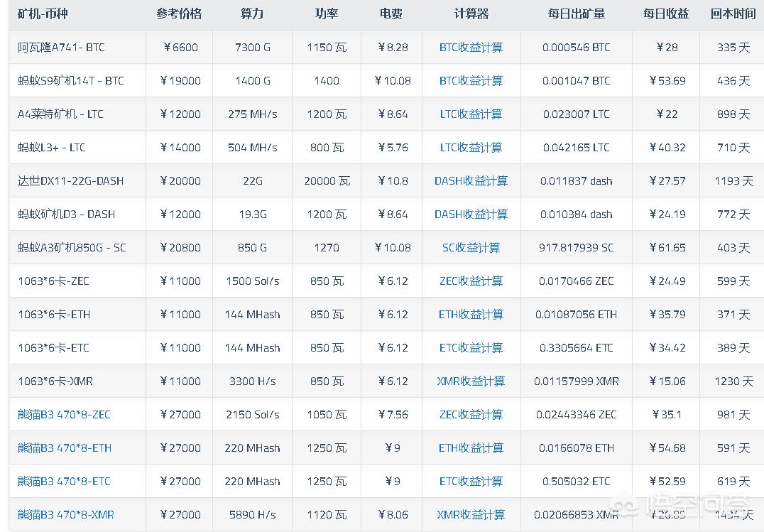The image size is (764, 532).
Task: Click the 参考价格 column header
Action: click(x=179, y=14)
